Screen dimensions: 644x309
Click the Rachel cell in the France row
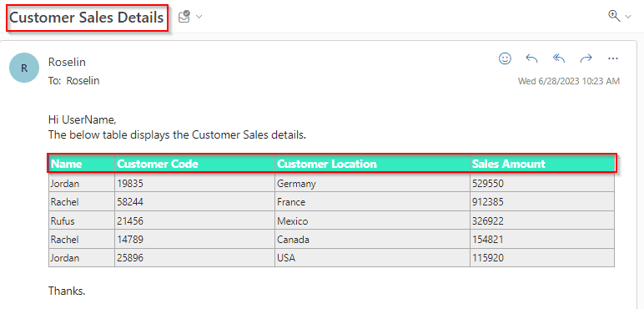(82, 202)
